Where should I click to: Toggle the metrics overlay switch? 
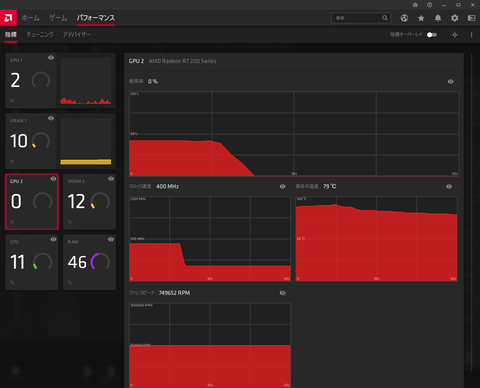tap(432, 35)
